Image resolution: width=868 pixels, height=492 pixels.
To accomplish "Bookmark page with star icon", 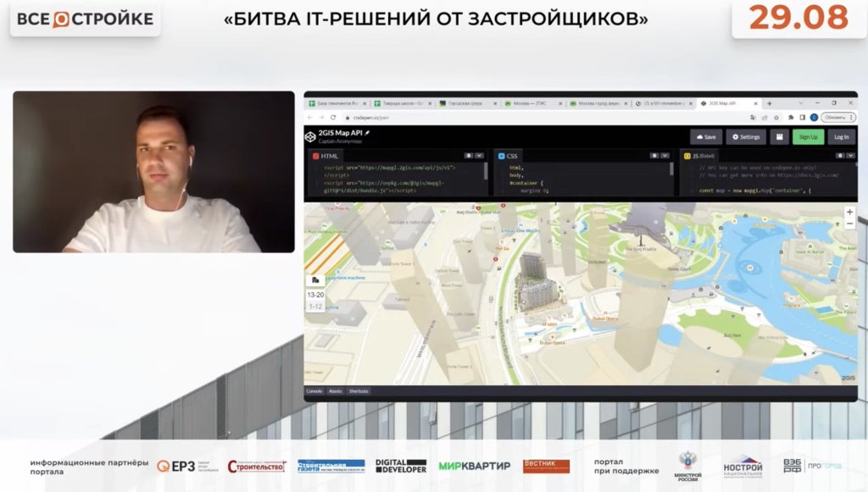I will (x=776, y=118).
